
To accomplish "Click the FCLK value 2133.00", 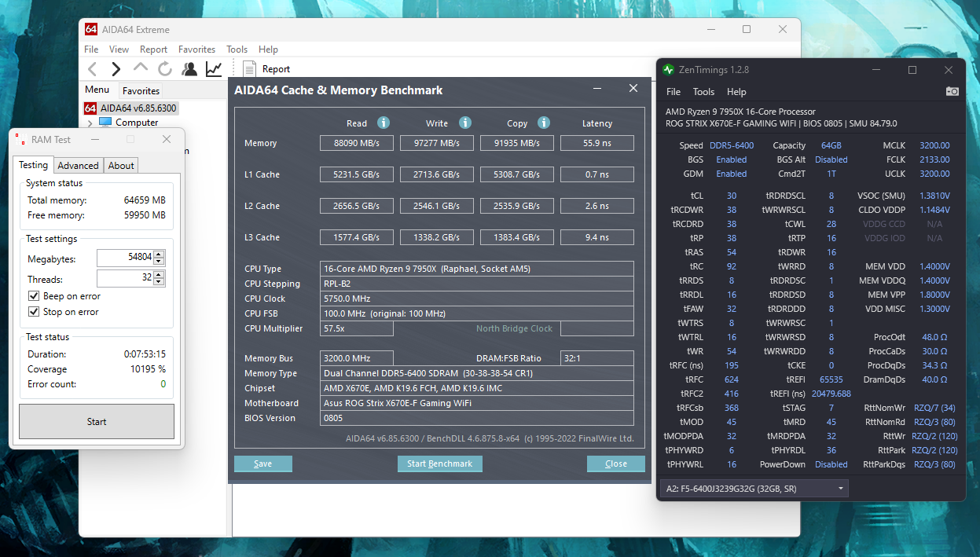I will [934, 159].
